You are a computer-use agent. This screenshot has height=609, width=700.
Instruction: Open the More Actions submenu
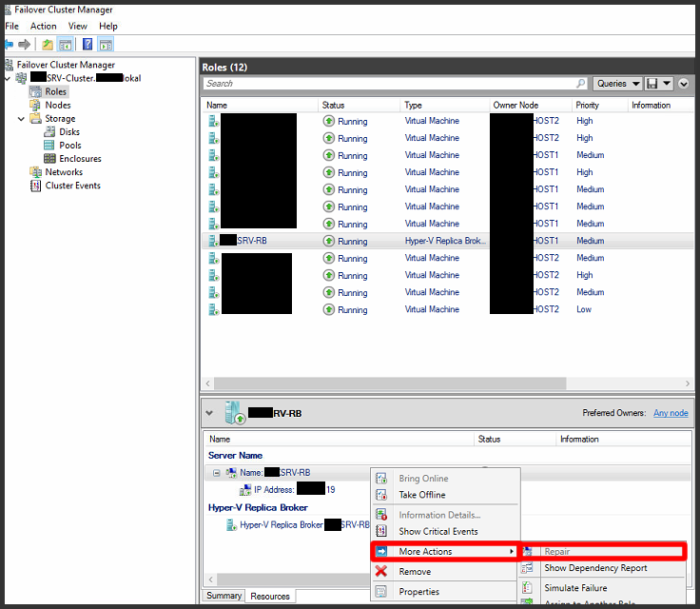pyautogui.click(x=445, y=551)
